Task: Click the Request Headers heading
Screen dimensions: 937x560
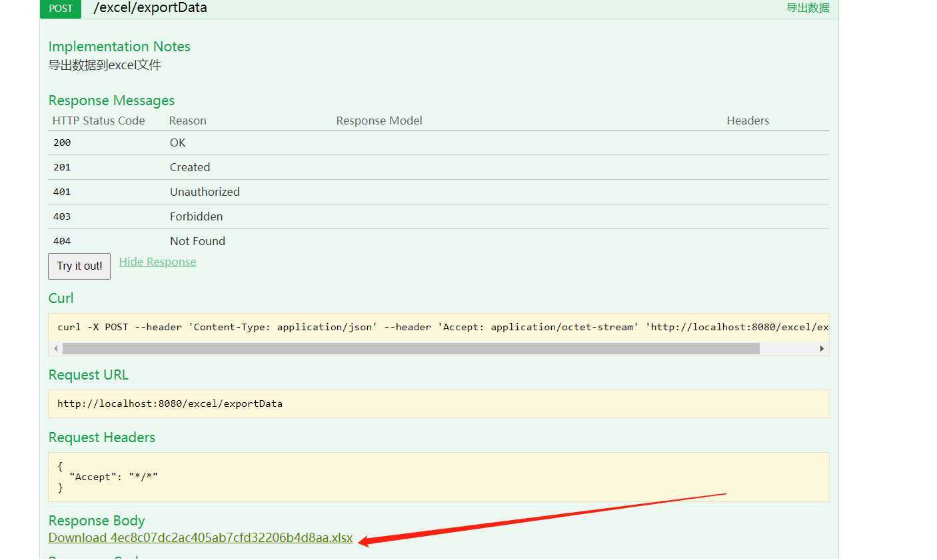Action: (x=101, y=437)
